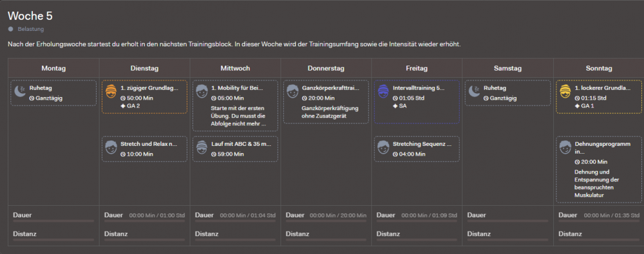Click the Ganzkörperkräftigung ohne Zusatzgerät description

pyautogui.click(x=330, y=112)
